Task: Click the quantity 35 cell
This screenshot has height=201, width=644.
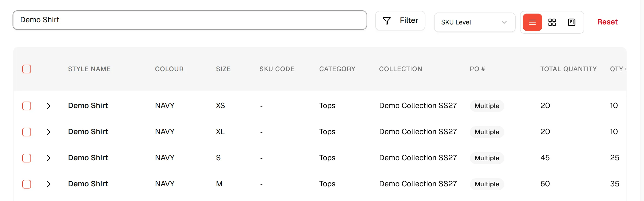Action: point(615,184)
